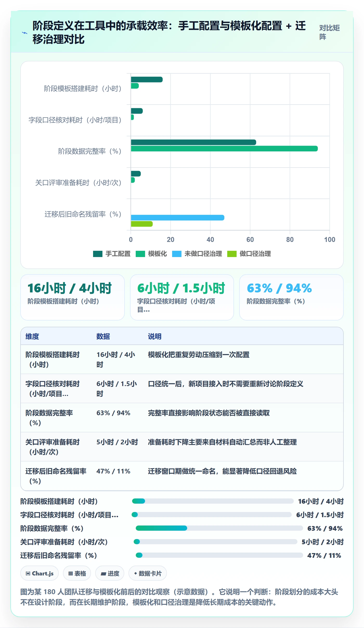Image resolution: width=364 pixels, height=628 pixels.
Task: Toggle the 模板化 legend swatch
Action: (140, 254)
